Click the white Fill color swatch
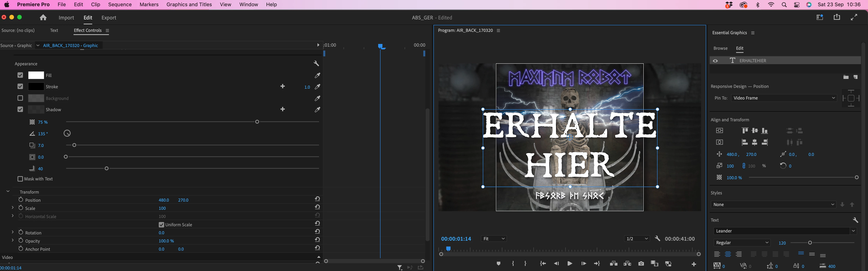This screenshot has width=868, height=271. click(36, 75)
